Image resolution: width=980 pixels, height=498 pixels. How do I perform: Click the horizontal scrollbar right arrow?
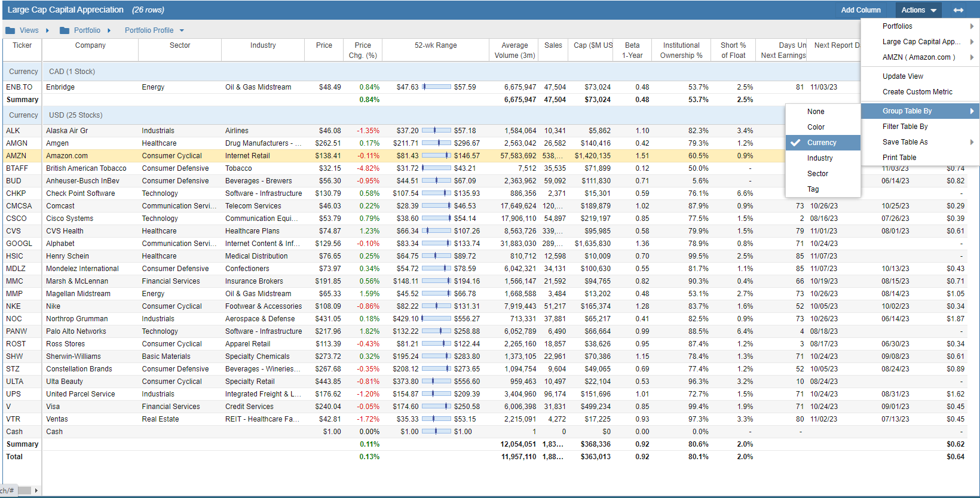point(36,490)
